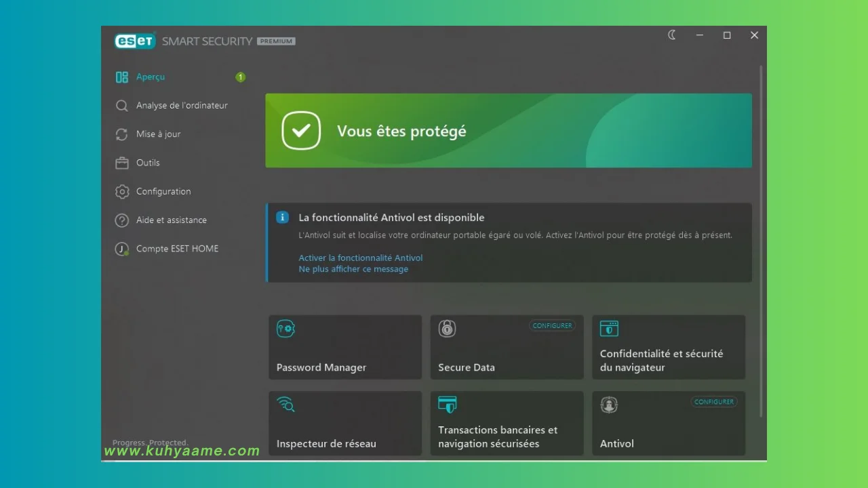Click the vertical scrollbar of the main panel

point(761,241)
